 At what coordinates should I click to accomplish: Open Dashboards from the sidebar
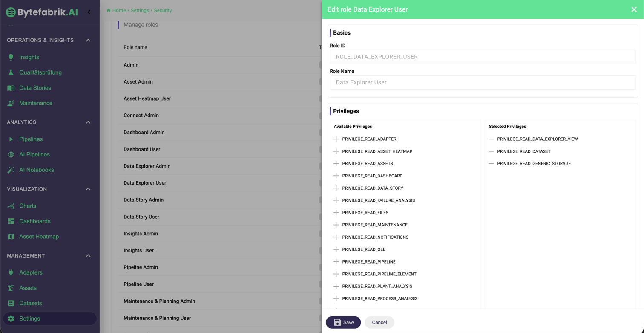(34, 221)
